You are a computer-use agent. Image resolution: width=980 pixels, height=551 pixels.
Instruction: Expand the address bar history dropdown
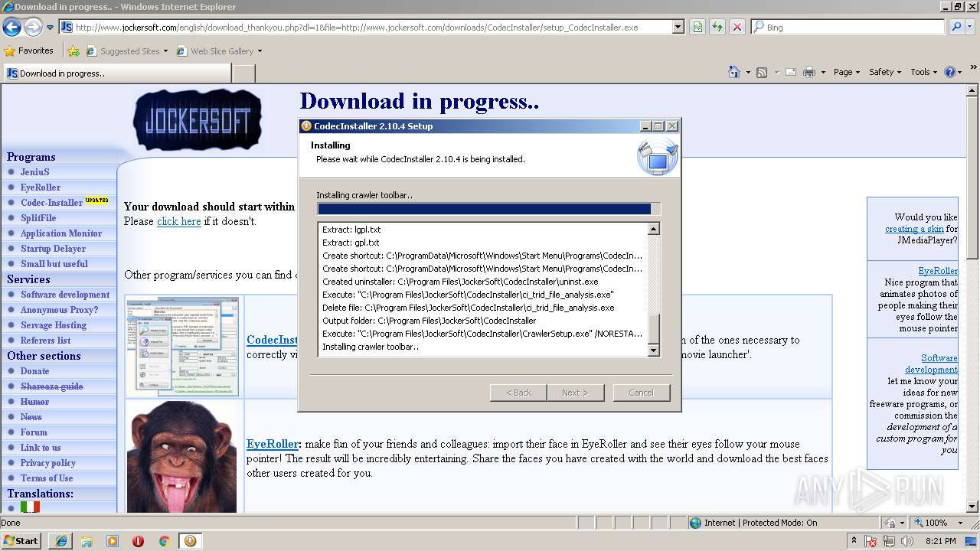[x=678, y=28]
